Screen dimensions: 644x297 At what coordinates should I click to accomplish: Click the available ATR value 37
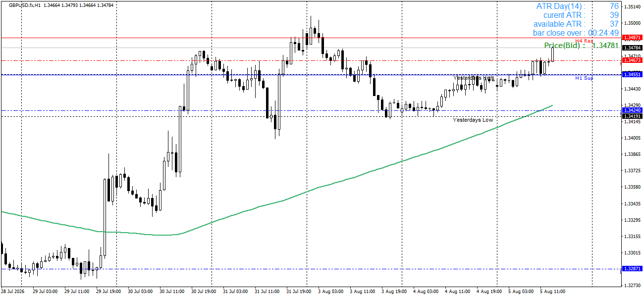(x=614, y=24)
